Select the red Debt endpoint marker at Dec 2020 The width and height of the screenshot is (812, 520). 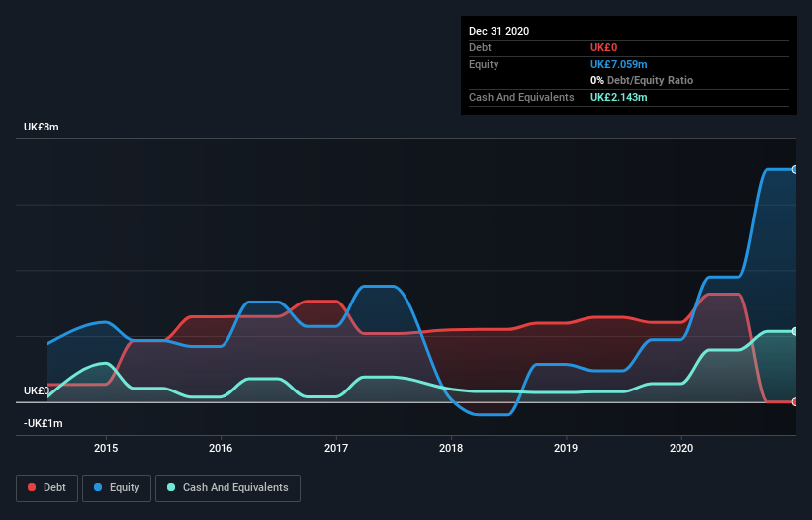795,402
